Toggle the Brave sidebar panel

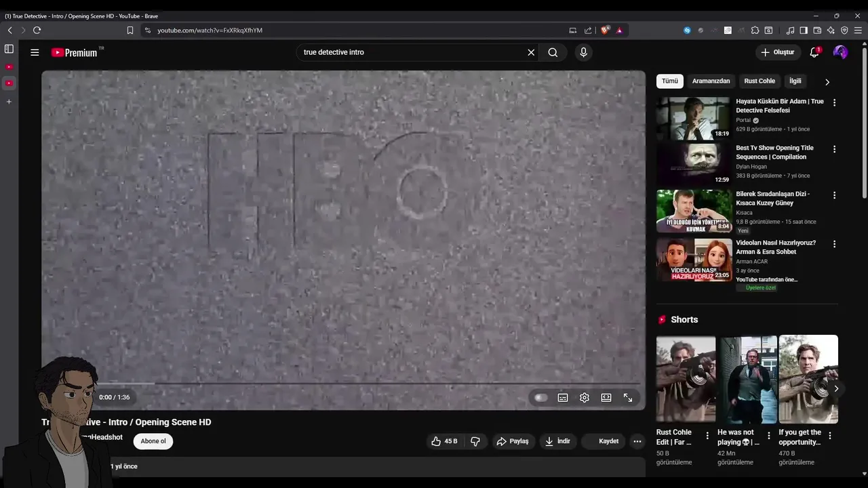tap(804, 30)
